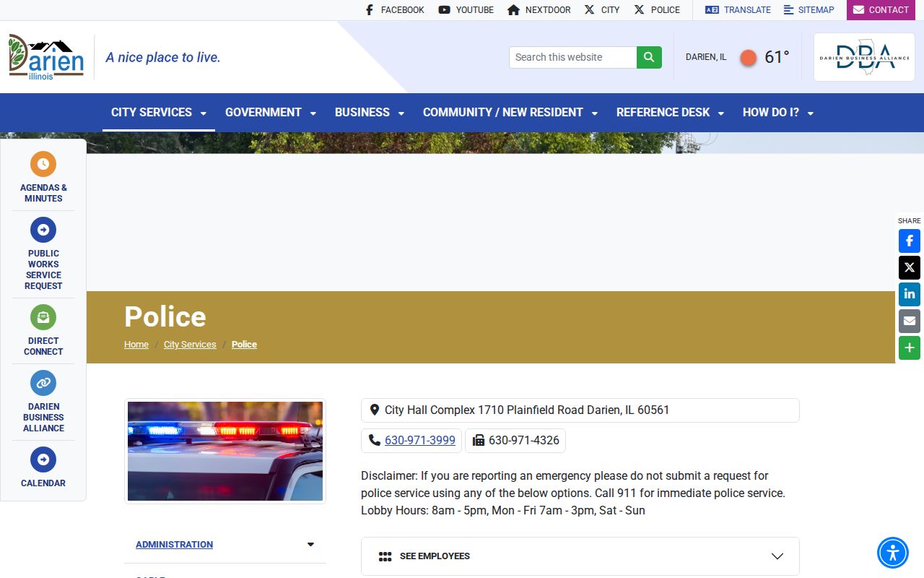Click the Police page heading

pyautogui.click(x=165, y=316)
